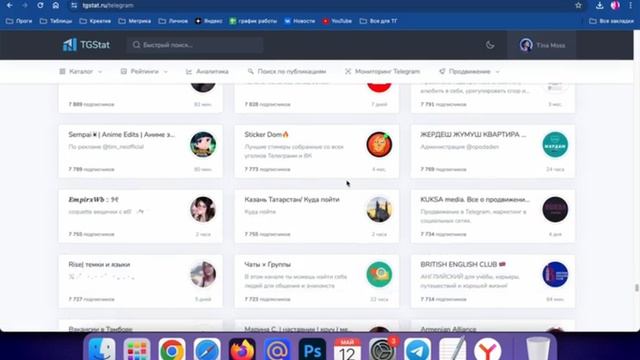Image resolution: width=640 pixels, height=360 pixels.
Task: Open the Все для ТГ bookmark folder
Action: tap(378, 21)
